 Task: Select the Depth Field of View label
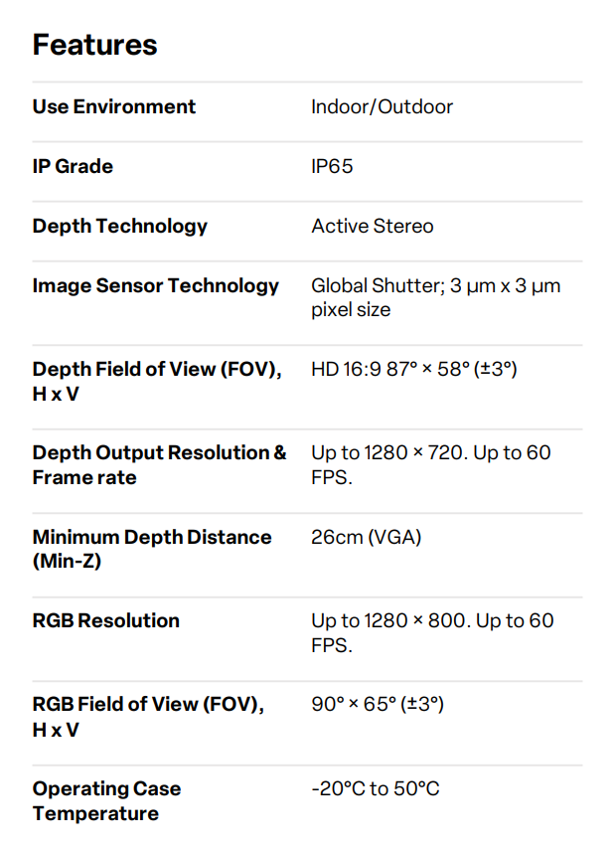157,382
